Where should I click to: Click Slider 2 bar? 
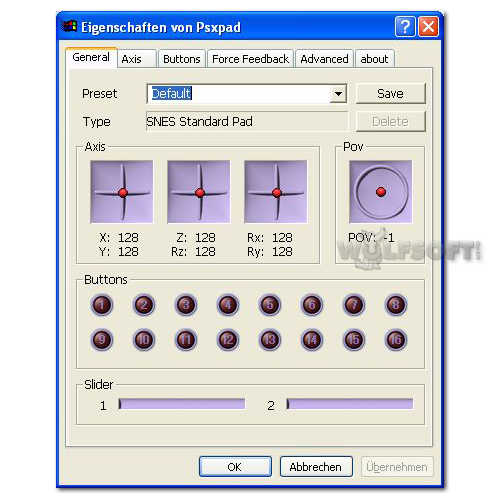pyautogui.click(x=350, y=404)
